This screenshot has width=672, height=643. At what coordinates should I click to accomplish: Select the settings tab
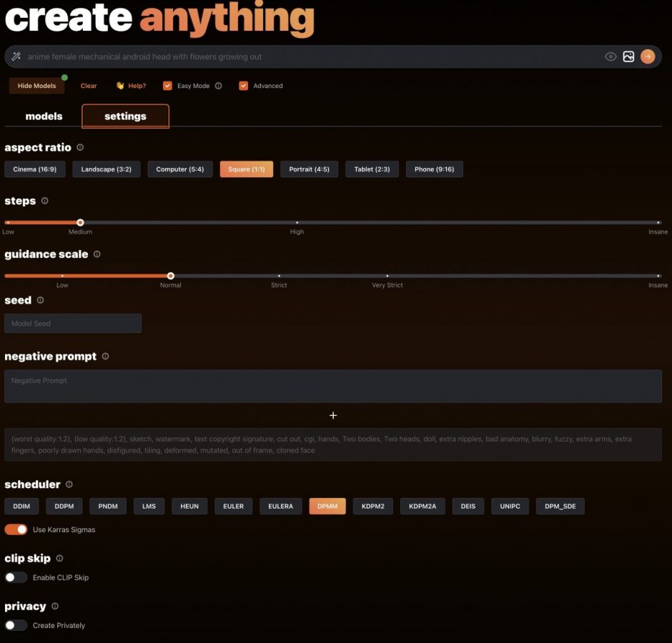tap(125, 116)
